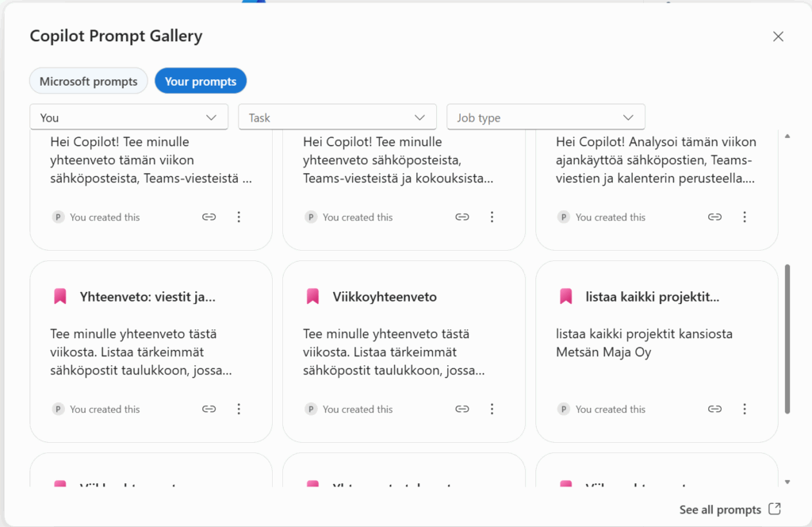This screenshot has height=527, width=812.
Task: Copy link for the 'yhteenveto tämän viikon sähköposteista' prompt
Action: [209, 217]
